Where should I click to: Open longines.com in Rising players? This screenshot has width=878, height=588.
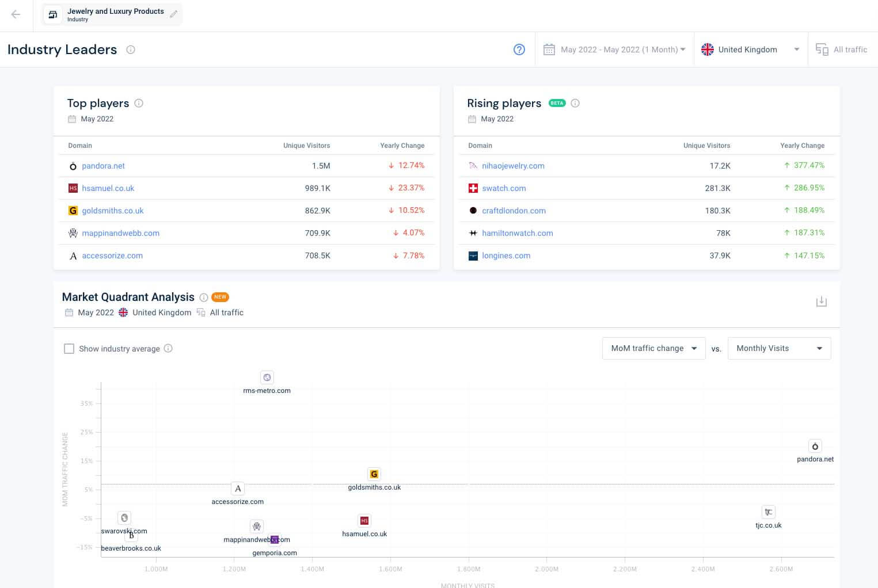(x=506, y=255)
